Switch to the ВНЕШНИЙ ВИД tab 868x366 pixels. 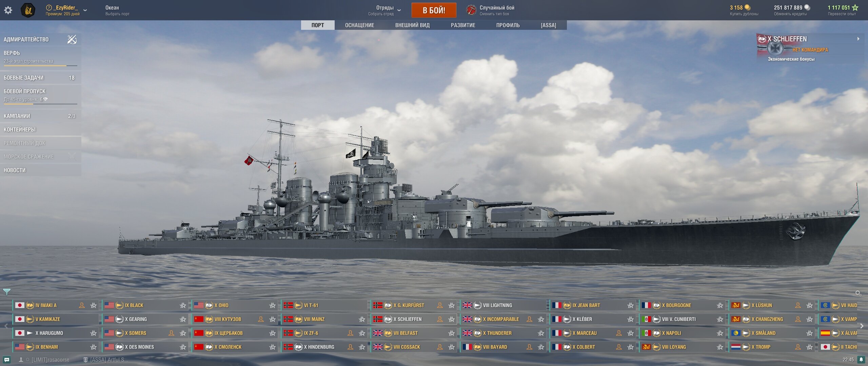tap(412, 25)
